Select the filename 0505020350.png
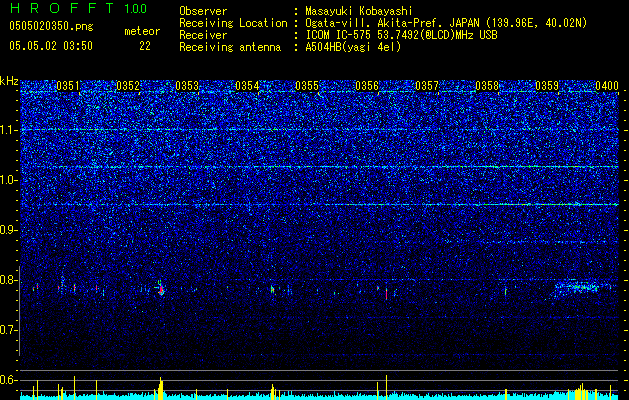This screenshot has width=629, height=400. point(51,26)
